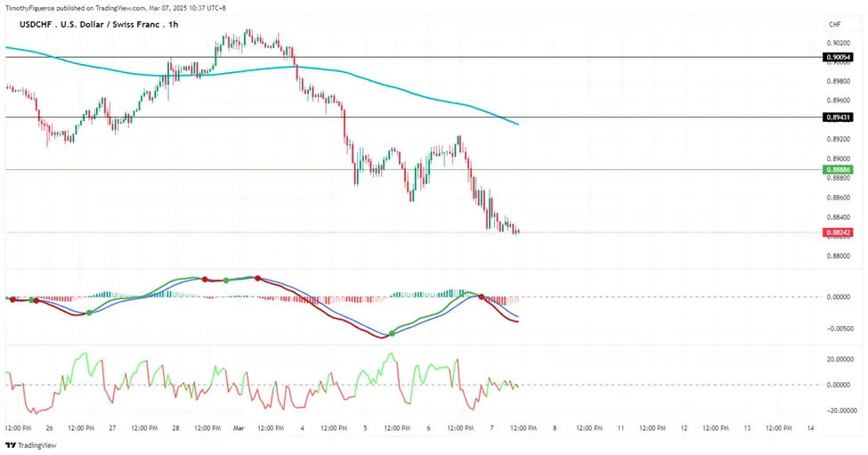This screenshot has height=455, width=868.
Task: Click the 0.89000 price axis value
Action: [x=838, y=158]
